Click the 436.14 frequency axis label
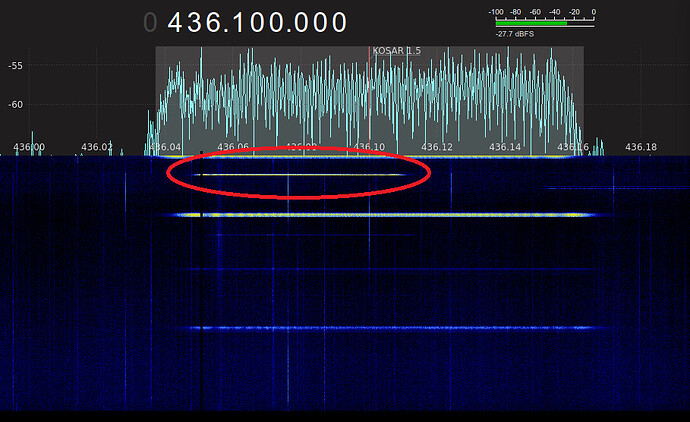The height and width of the screenshot is (422, 690). (x=505, y=147)
